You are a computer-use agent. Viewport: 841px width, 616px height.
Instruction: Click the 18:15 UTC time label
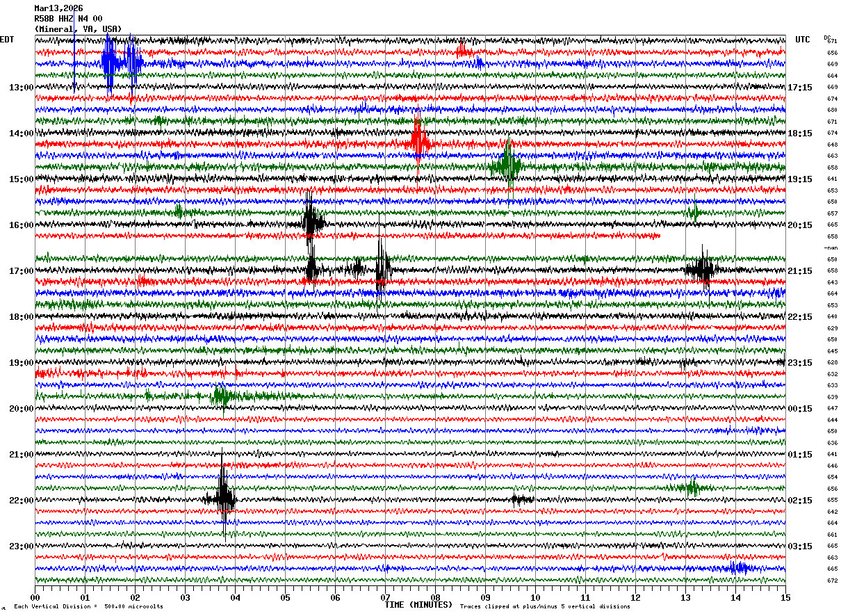click(x=800, y=133)
